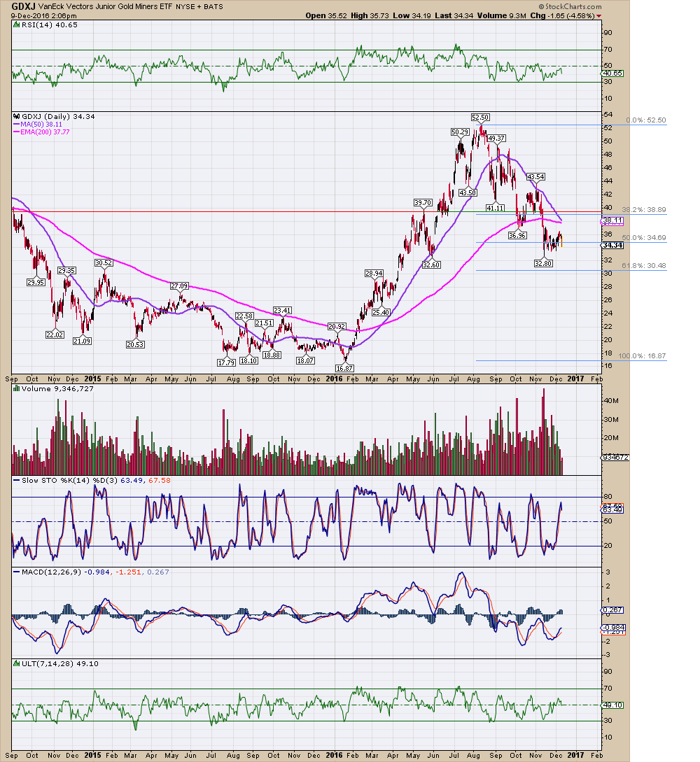Click the 0.267 MACD histogram value tag
The image size is (700, 762).
pyautogui.click(x=612, y=610)
